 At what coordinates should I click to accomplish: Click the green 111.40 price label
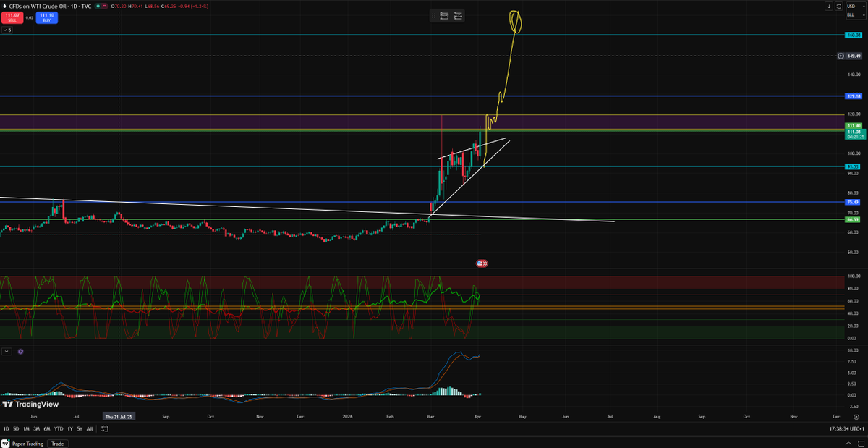854,126
